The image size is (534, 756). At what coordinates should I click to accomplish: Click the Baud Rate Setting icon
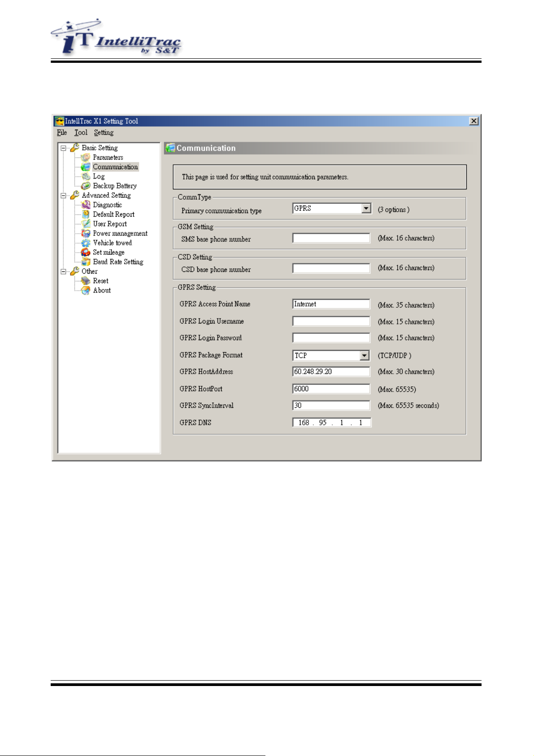click(86, 262)
